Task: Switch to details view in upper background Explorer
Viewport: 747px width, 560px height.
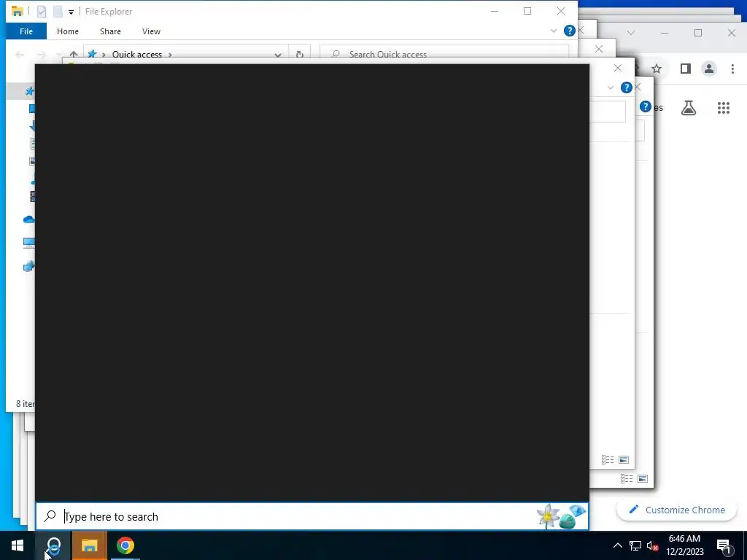Action: [x=608, y=459]
